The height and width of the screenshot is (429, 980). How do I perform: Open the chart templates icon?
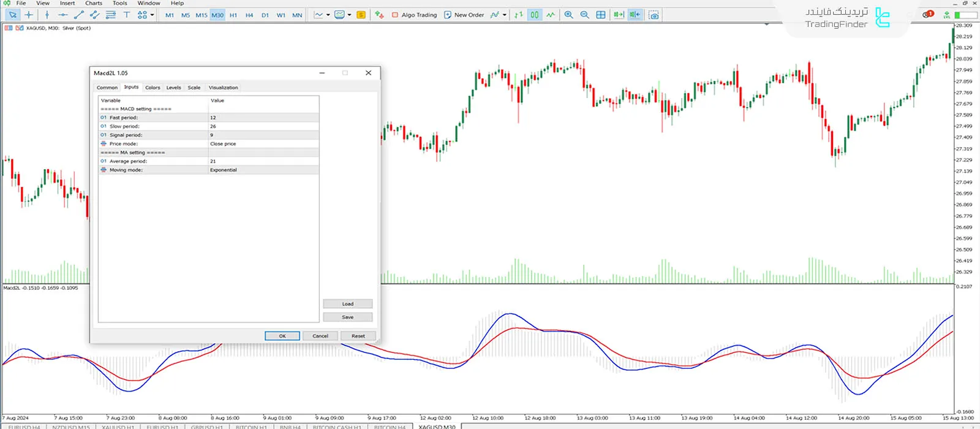click(340, 15)
